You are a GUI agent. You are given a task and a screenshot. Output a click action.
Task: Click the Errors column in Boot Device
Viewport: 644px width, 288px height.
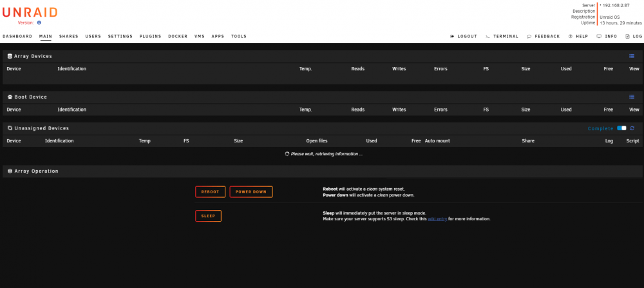coord(440,110)
